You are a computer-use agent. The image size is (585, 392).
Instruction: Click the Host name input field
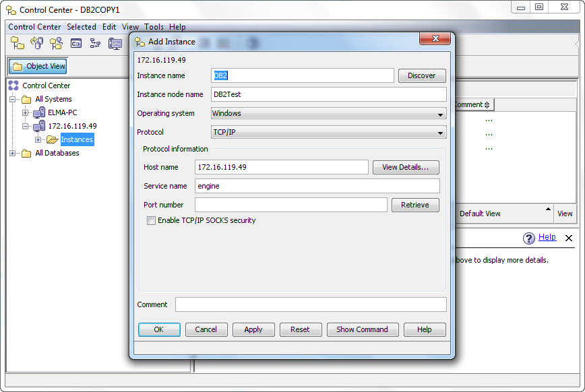click(282, 168)
